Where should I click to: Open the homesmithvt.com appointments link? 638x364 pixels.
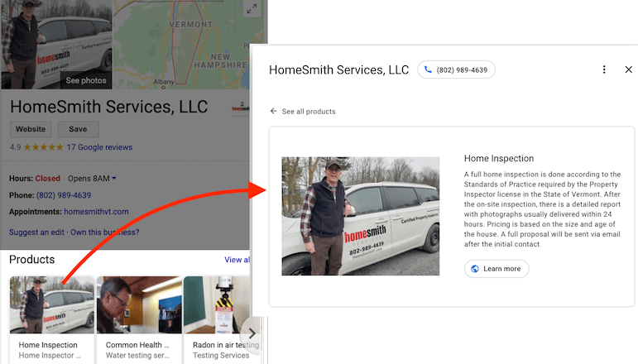[97, 212]
